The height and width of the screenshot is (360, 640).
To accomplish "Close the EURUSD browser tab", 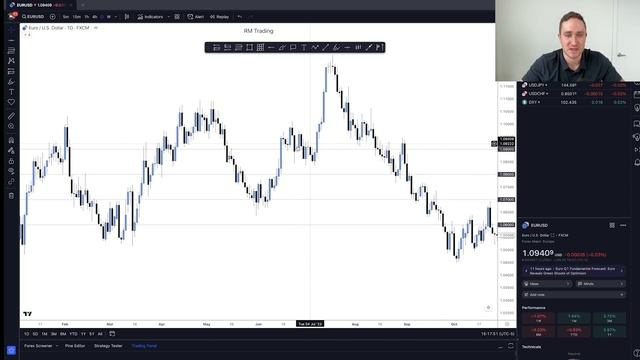I will [70, 5].
